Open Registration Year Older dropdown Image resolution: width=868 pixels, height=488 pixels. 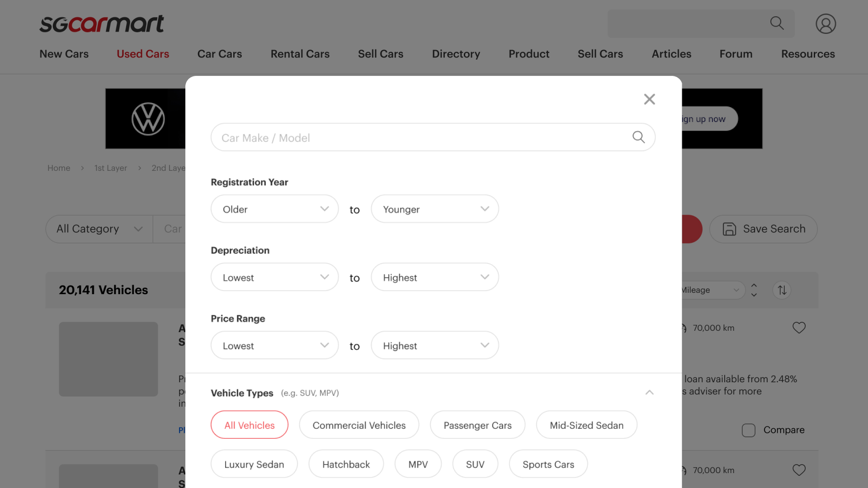(274, 209)
